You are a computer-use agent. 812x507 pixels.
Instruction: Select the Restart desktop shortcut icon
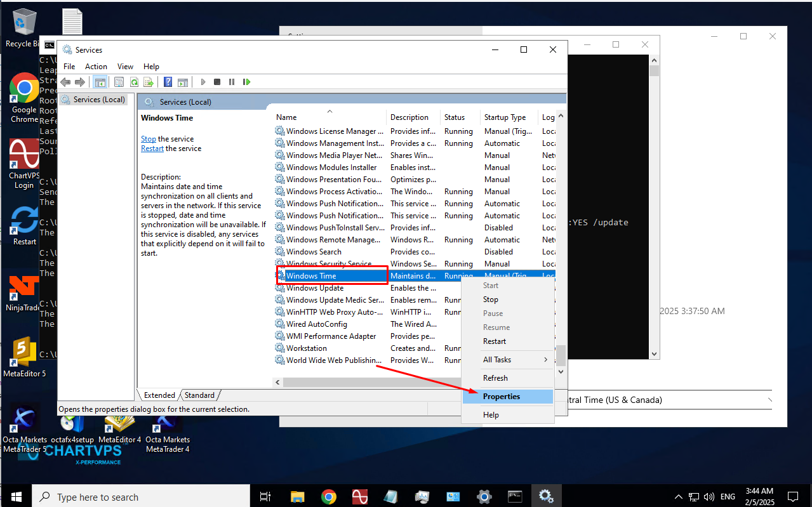[24, 225]
